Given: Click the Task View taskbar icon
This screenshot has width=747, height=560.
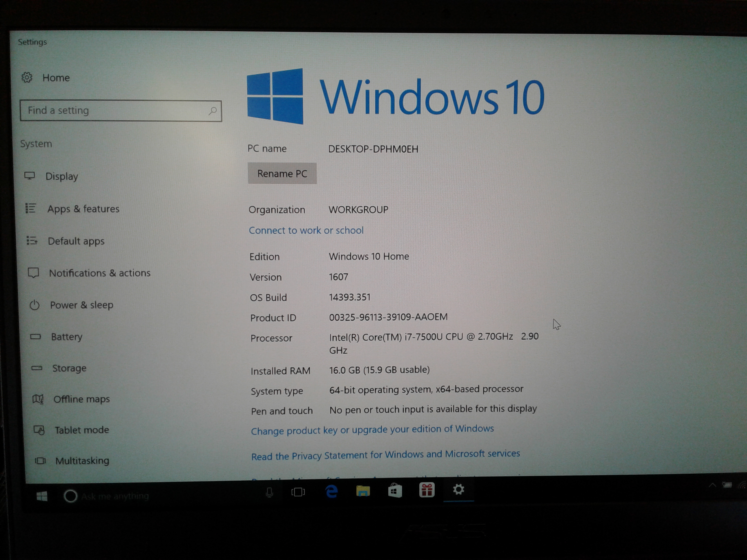Looking at the screenshot, I should (x=298, y=492).
